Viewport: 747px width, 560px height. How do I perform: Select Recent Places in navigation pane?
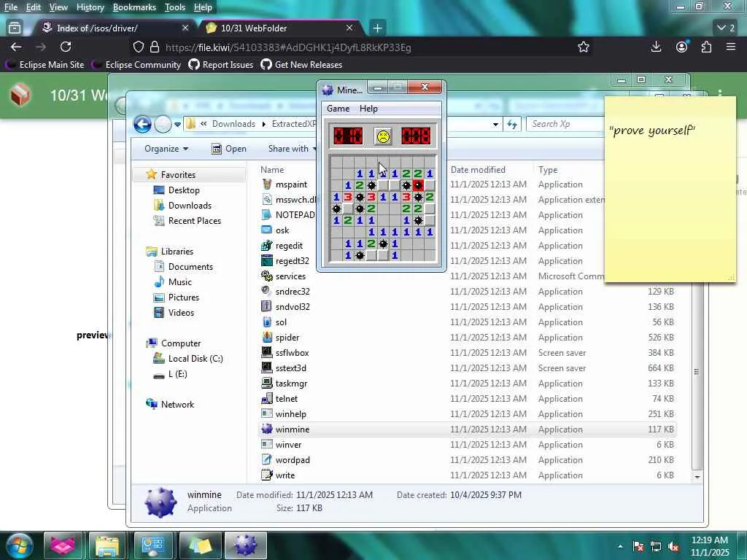pyautogui.click(x=194, y=220)
